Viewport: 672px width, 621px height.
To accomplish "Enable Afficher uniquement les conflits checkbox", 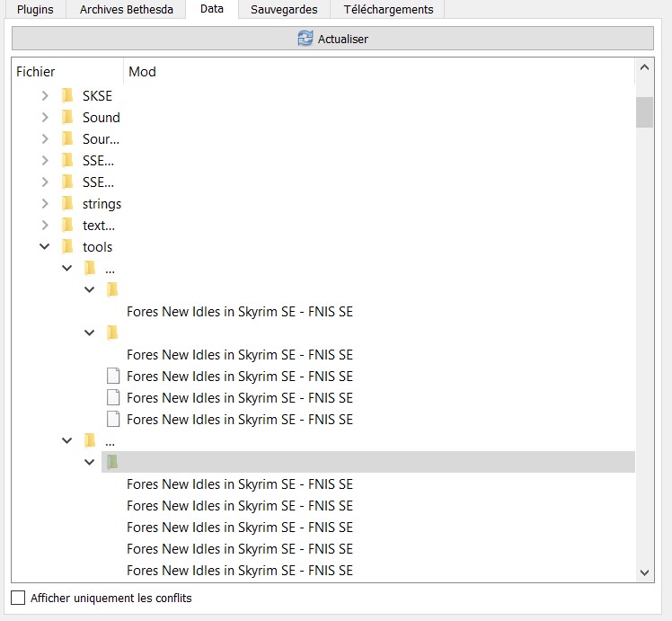I will point(18,598).
